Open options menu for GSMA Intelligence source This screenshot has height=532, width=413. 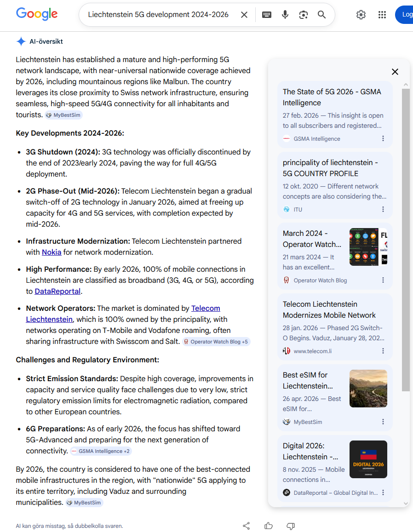point(383,138)
